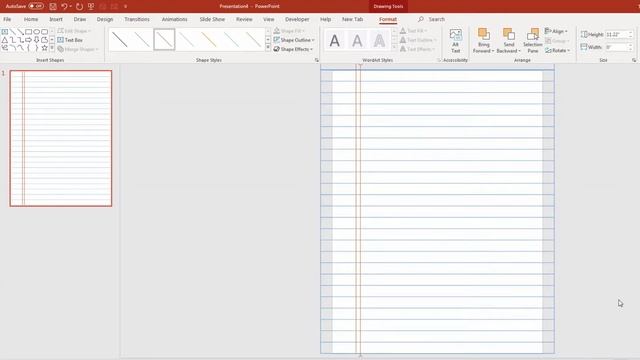Click the Send Backward icon
The width and height of the screenshot is (640, 360).
point(509,34)
